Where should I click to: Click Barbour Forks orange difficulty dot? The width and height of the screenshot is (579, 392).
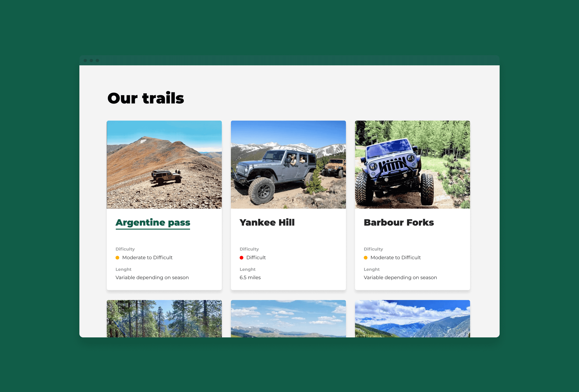point(365,258)
